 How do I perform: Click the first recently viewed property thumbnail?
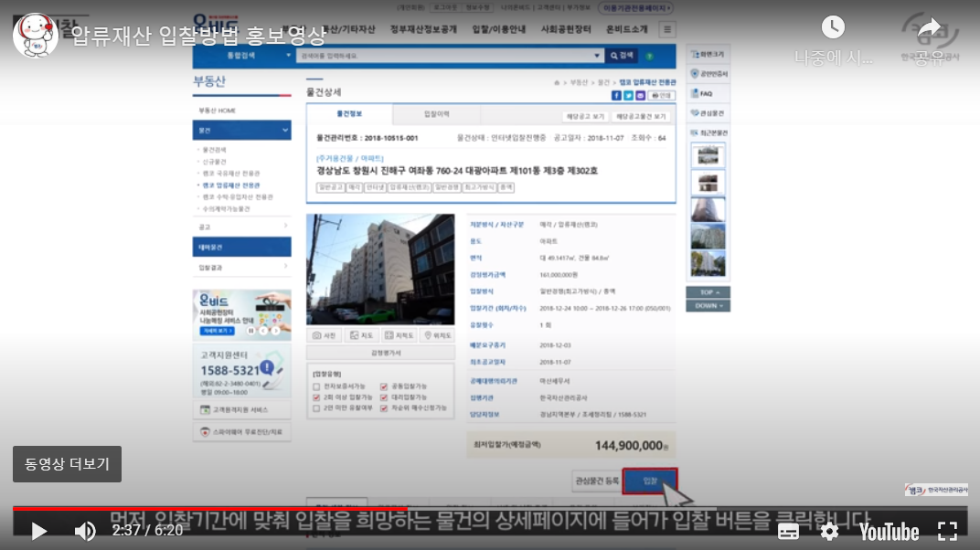click(x=708, y=155)
